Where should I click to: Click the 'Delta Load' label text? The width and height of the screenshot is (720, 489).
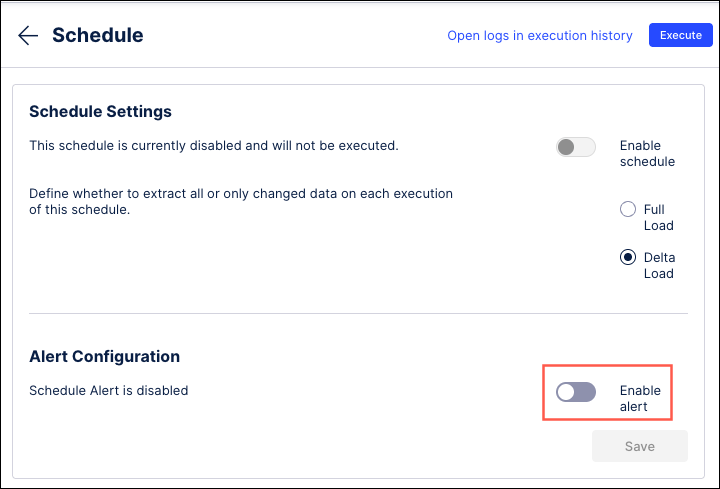(x=658, y=265)
